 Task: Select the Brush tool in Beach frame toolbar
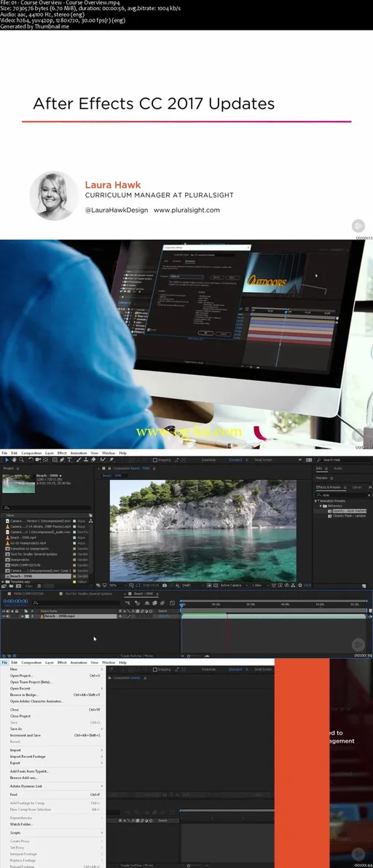click(78, 459)
